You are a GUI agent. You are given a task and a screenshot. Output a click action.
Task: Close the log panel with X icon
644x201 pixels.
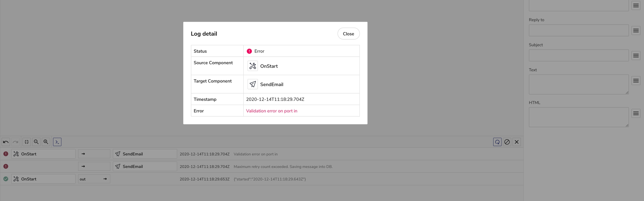coord(517,142)
